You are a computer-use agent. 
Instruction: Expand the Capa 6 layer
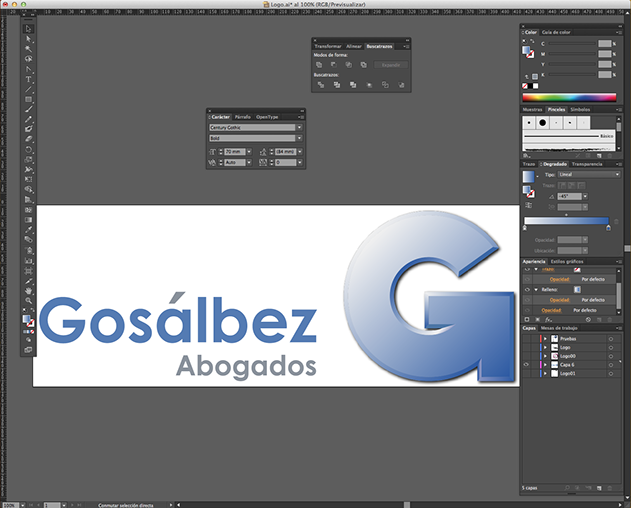[x=545, y=365]
